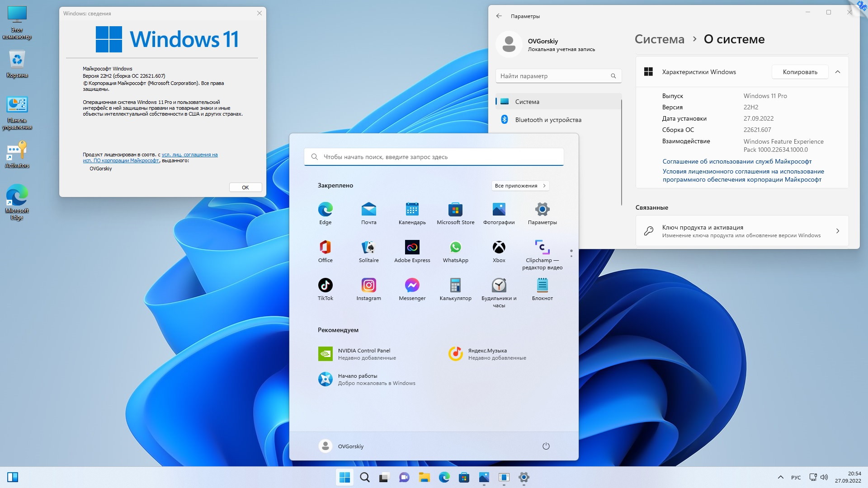
Task: Click license agreement hyperlink in dialog
Action: (151, 157)
